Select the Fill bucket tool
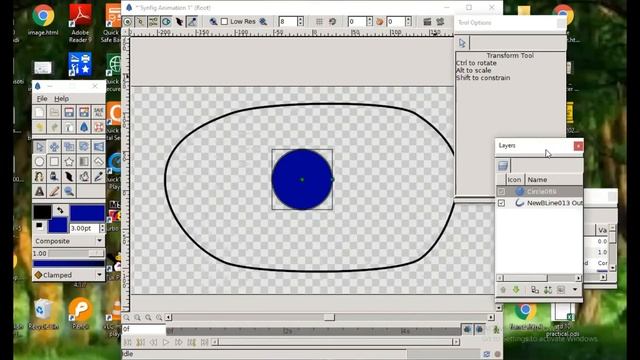Image resolution: width=640 pixels, height=360 pixels. pyautogui.click(x=54, y=176)
